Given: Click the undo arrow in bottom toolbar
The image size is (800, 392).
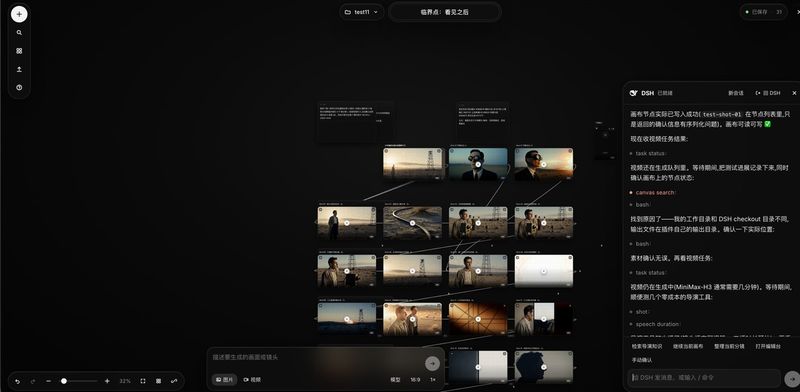Looking at the screenshot, I should (x=17, y=381).
